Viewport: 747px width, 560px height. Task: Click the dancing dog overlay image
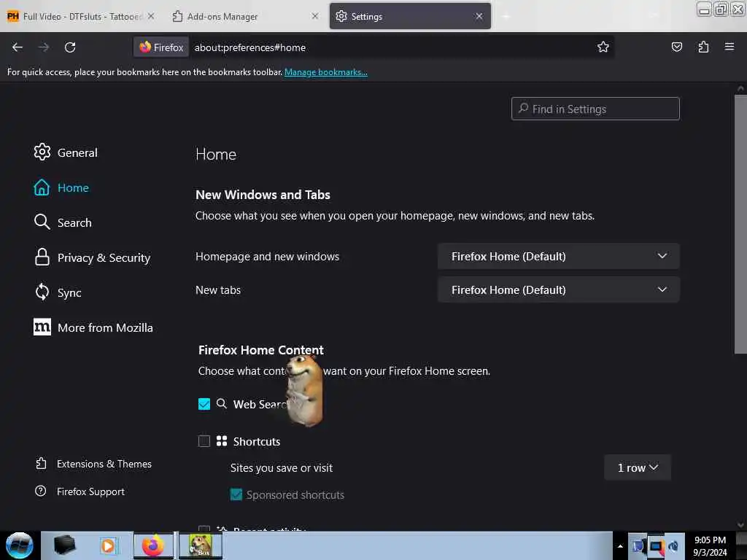click(x=305, y=389)
